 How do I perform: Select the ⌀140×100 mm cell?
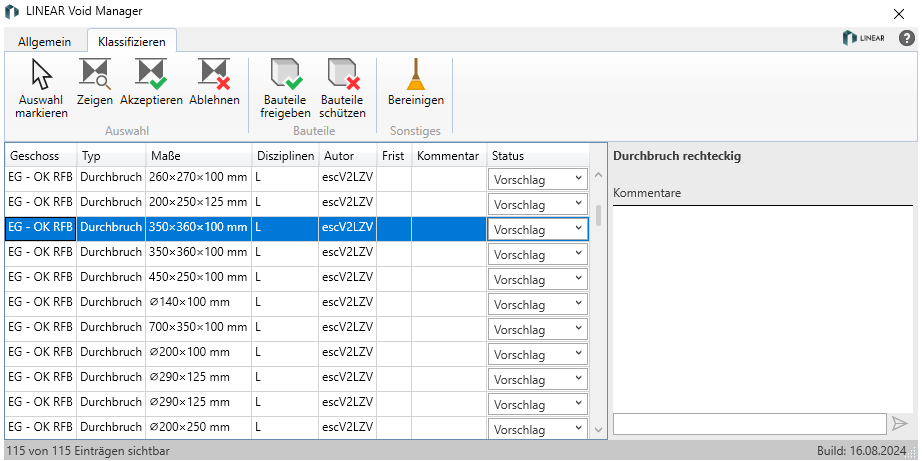pyautogui.click(x=199, y=302)
